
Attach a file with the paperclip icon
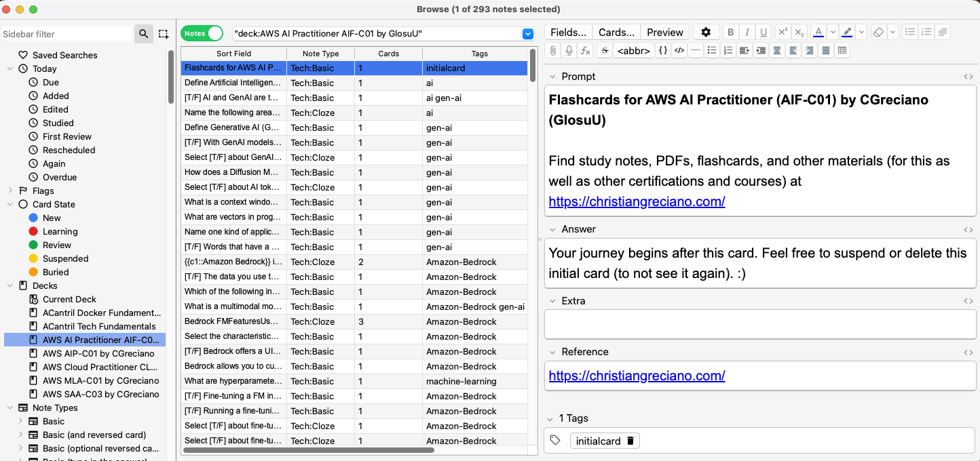[x=553, y=51]
